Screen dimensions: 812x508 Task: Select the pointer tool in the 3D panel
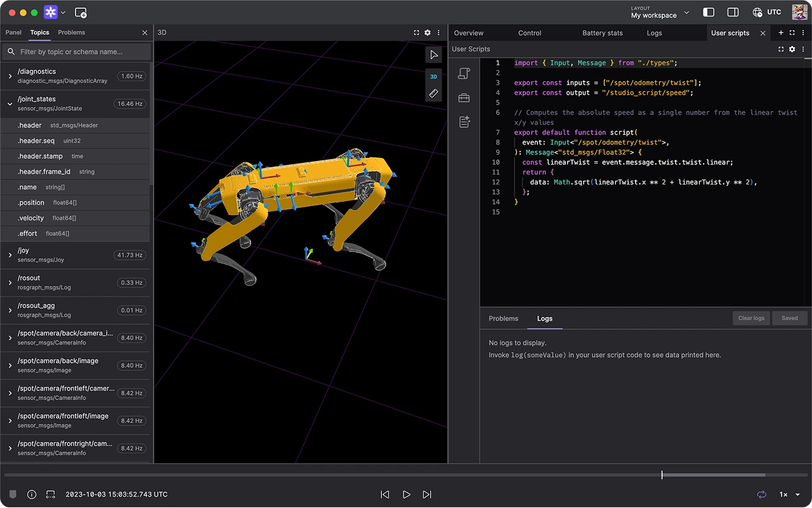click(433, 55)
